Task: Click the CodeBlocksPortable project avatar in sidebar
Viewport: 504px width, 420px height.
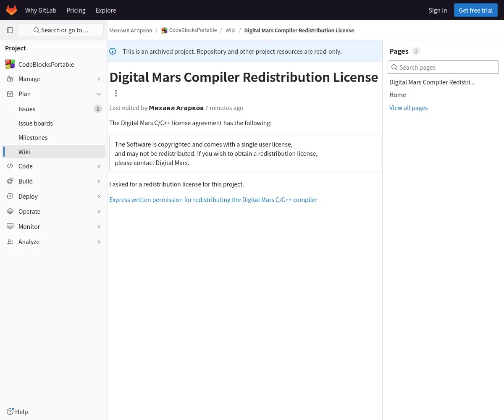Action: [x=10, y=64]
